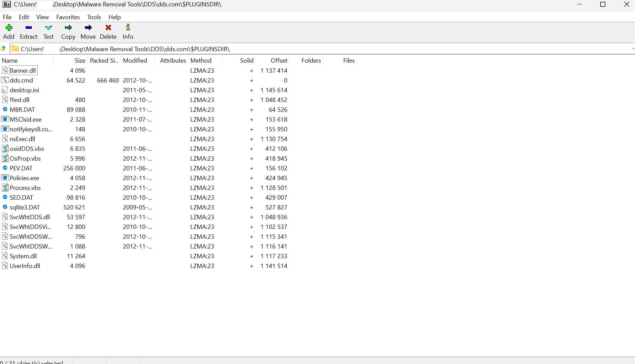Sort by the Packed Size column header

(x=104, y=60)
